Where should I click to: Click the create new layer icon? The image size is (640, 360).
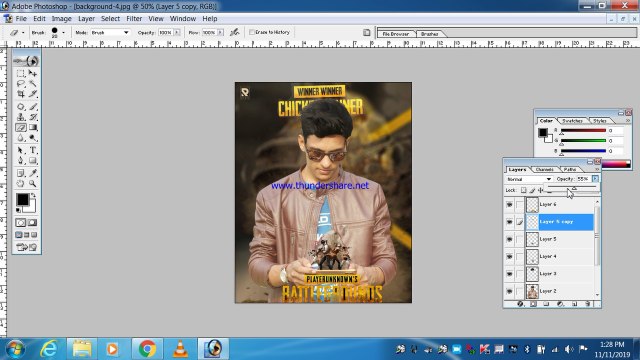574,304
